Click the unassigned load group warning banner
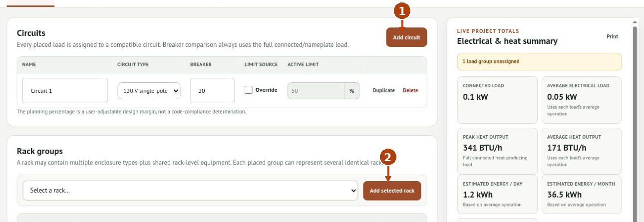Image resolution: width=644 pixels, height=222 pixels. (x=539, y=62)
